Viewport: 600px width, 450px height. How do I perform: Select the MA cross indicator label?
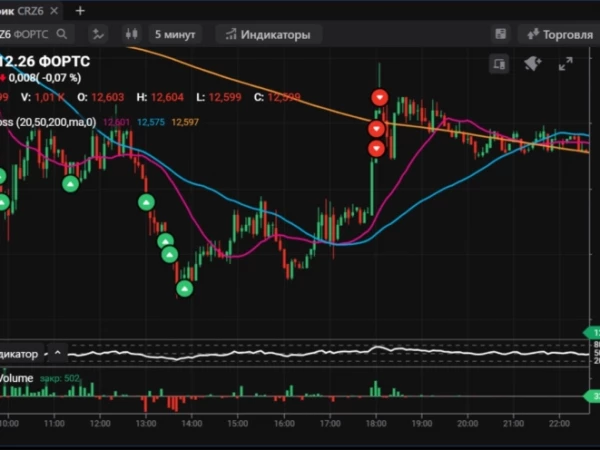[48, 122]
